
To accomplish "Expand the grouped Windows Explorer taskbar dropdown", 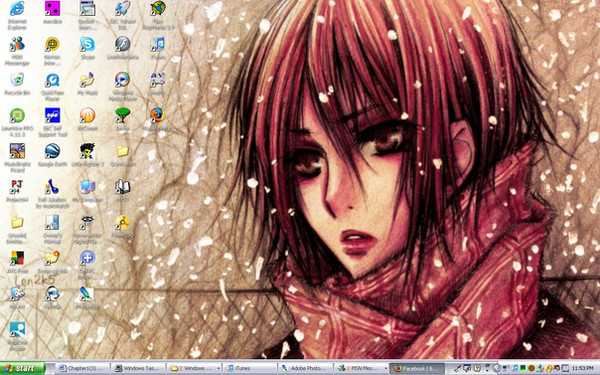I will pos(218,368).
